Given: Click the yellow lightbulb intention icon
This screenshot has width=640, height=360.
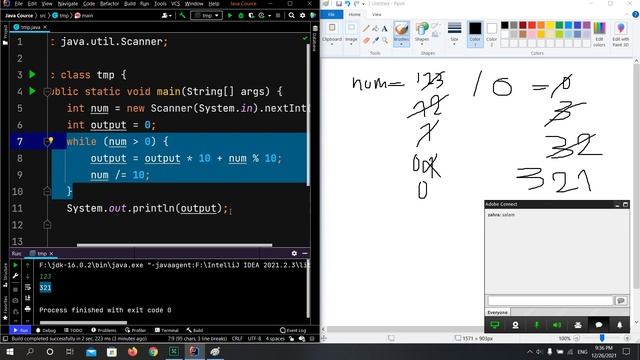Looking at the screenshot, I should pyautogui.click(x=50, y=140).
